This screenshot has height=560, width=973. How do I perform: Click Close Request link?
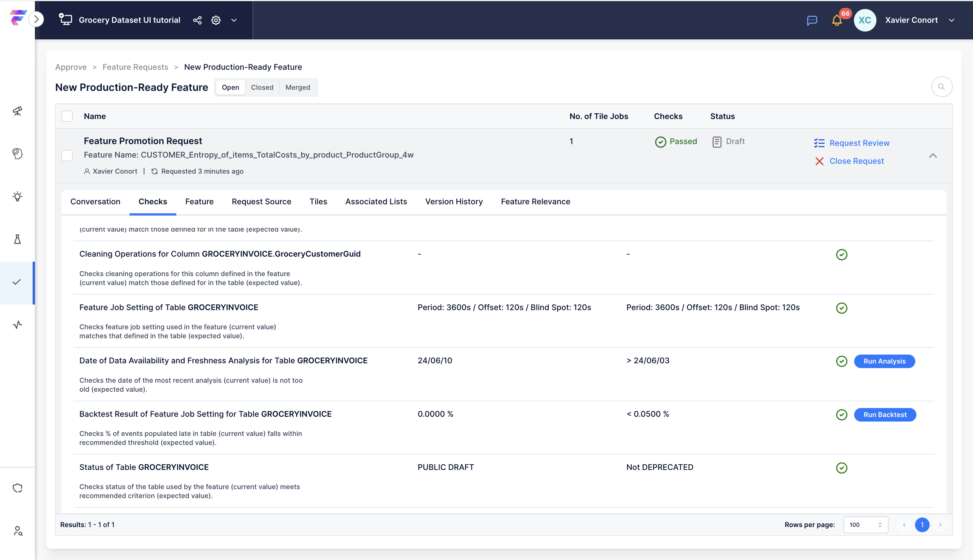pos(856,161)
